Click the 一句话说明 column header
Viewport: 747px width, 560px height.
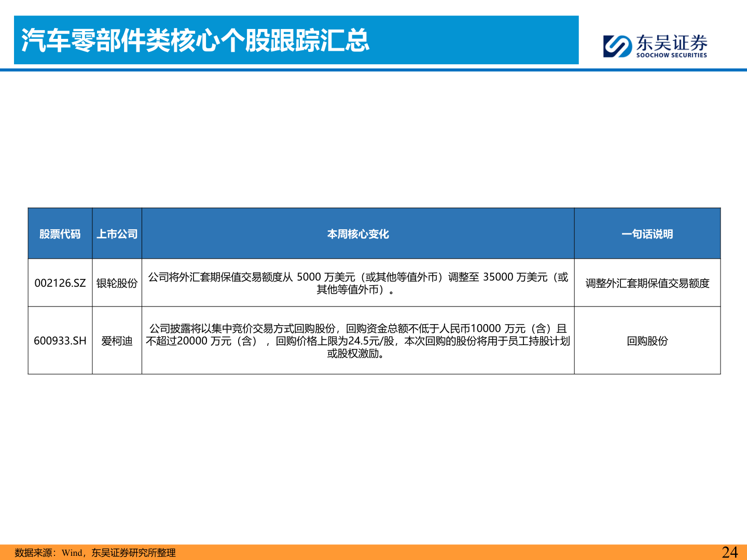(x=647, y=234)
